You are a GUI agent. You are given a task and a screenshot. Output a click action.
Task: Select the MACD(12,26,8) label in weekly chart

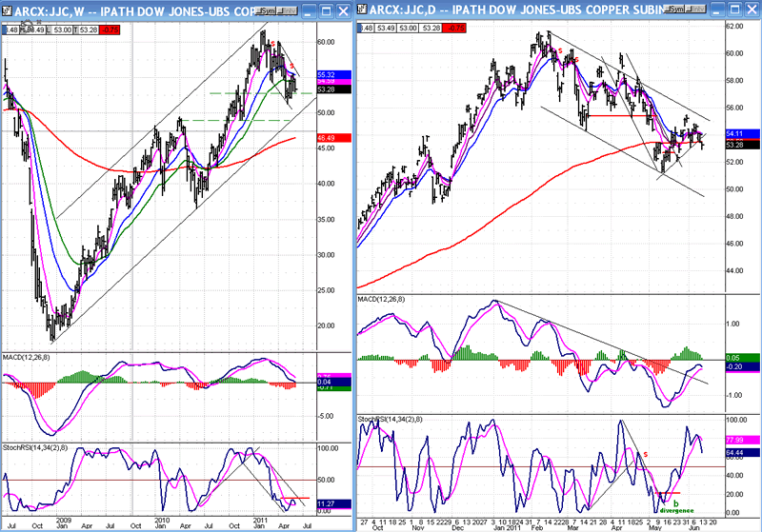26,357
